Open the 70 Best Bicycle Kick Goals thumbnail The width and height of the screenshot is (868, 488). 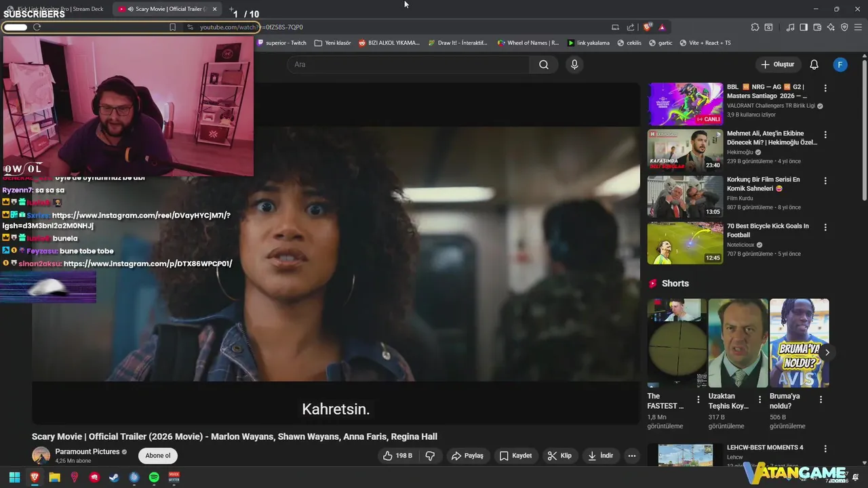(x=685, y=243)
